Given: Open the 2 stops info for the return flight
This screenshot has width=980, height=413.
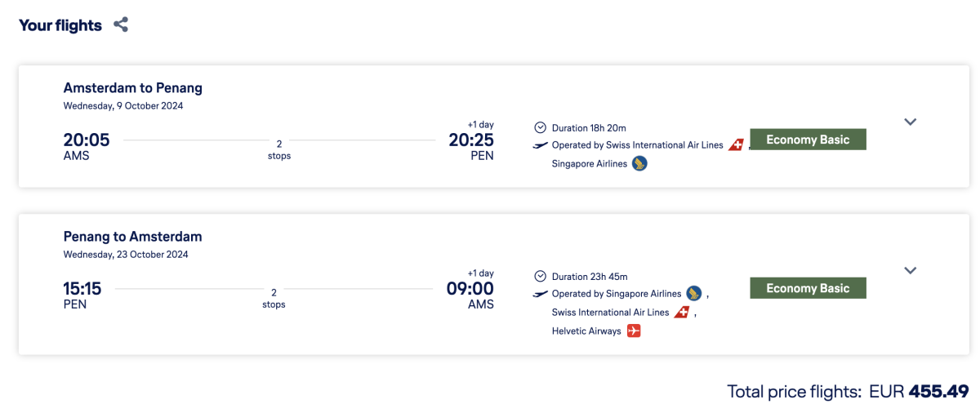Looking at the screenshot, I should tap(274, 298).
